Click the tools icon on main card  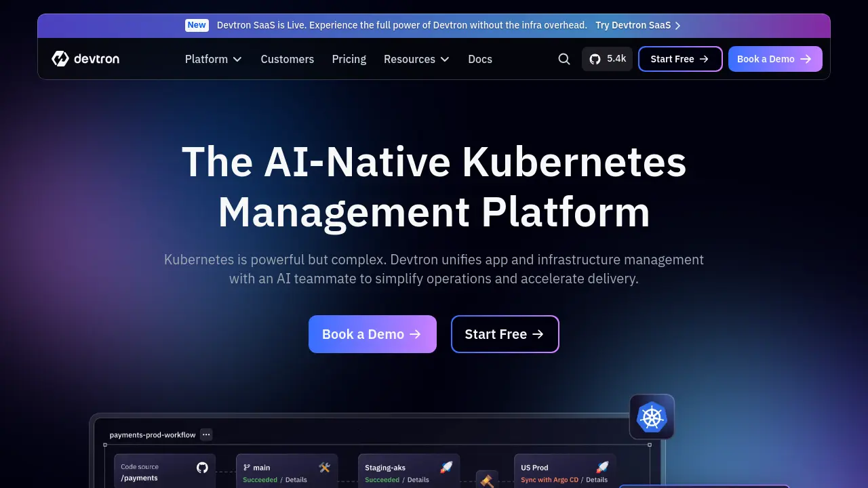(x=324, y=467)
